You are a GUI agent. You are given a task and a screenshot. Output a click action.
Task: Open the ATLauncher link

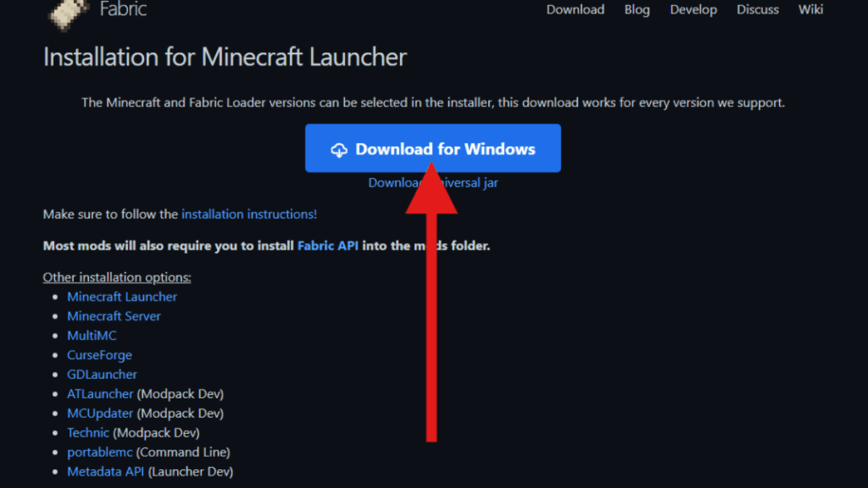tap(100, 394)
